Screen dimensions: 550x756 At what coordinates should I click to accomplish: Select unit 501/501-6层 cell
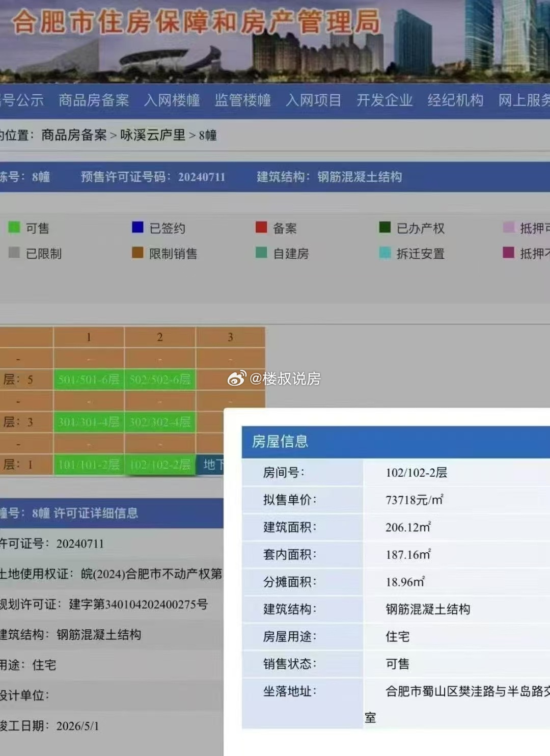click(89, 380)
